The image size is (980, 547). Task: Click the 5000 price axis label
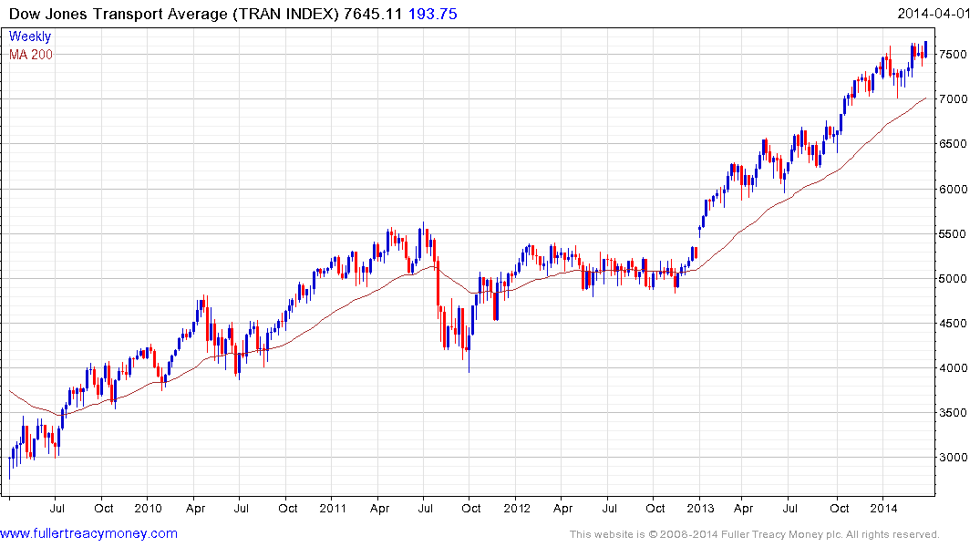click(954, 279)
